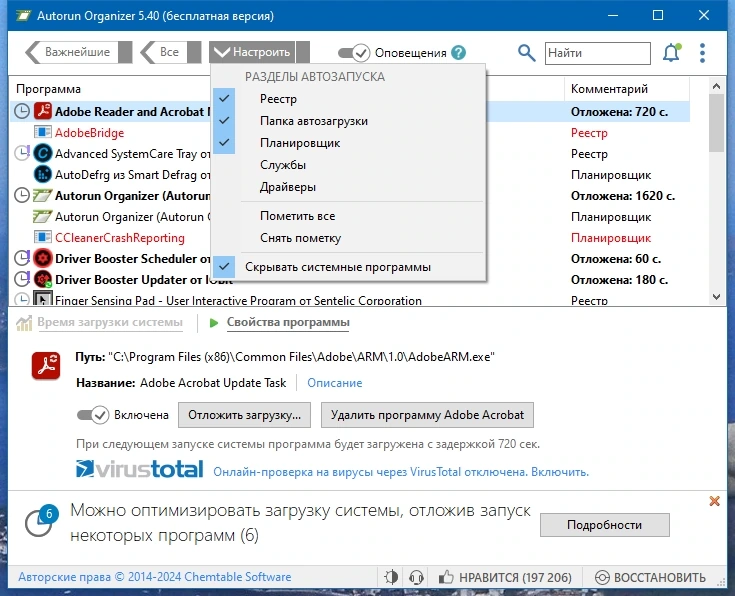Uncheck Папка автозагрузки section
Screen dimensions: 735x596
(349, 121)
